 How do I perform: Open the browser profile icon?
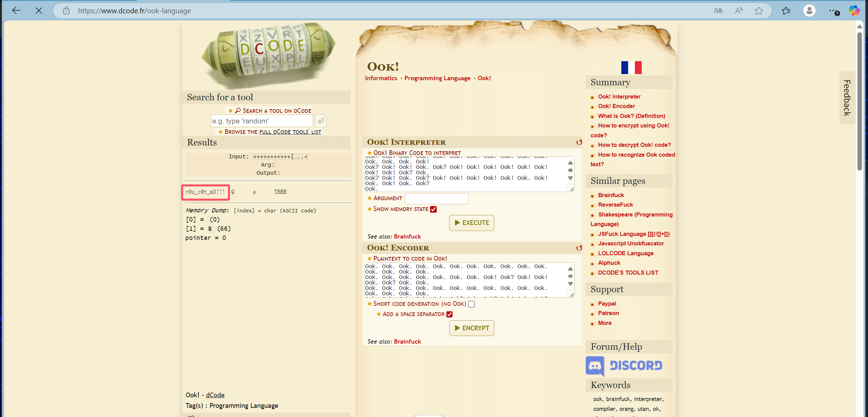pos(809,11)
